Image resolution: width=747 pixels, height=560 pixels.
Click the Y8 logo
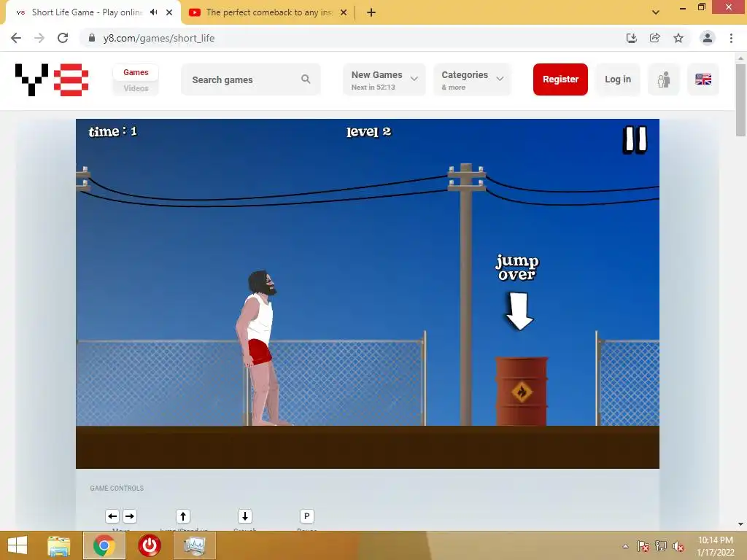pos(52,79)
